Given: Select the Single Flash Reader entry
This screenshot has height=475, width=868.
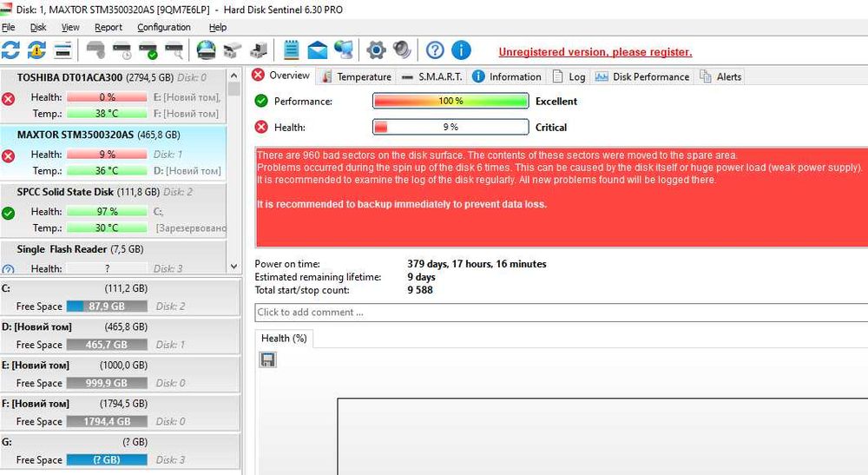Looking at the screenshot, I should [114, 257].
